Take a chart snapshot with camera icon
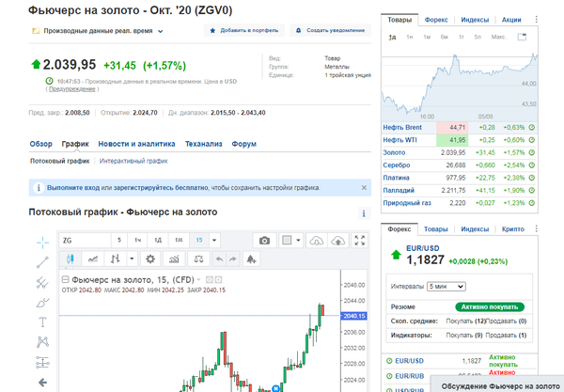Image resolution: width=564 pixels, height=392 pixels. 264,241
